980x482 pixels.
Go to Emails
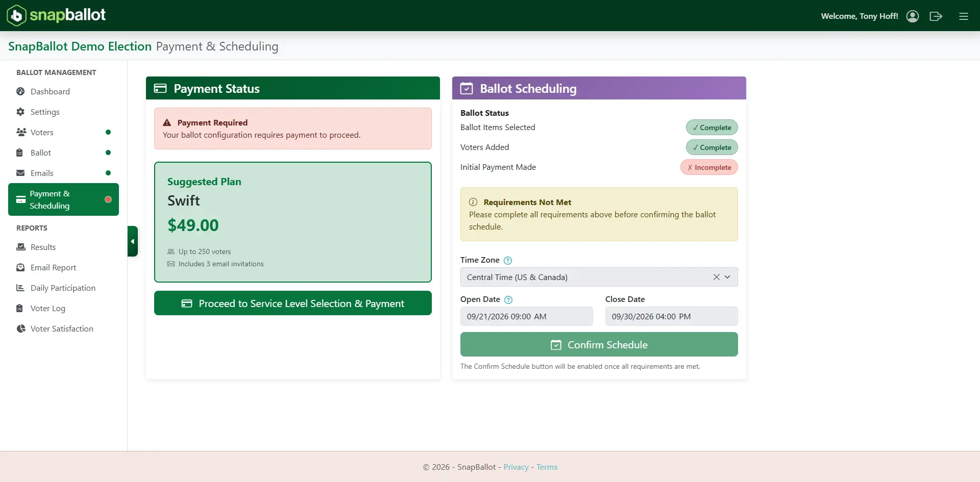(x=63, y=173)
